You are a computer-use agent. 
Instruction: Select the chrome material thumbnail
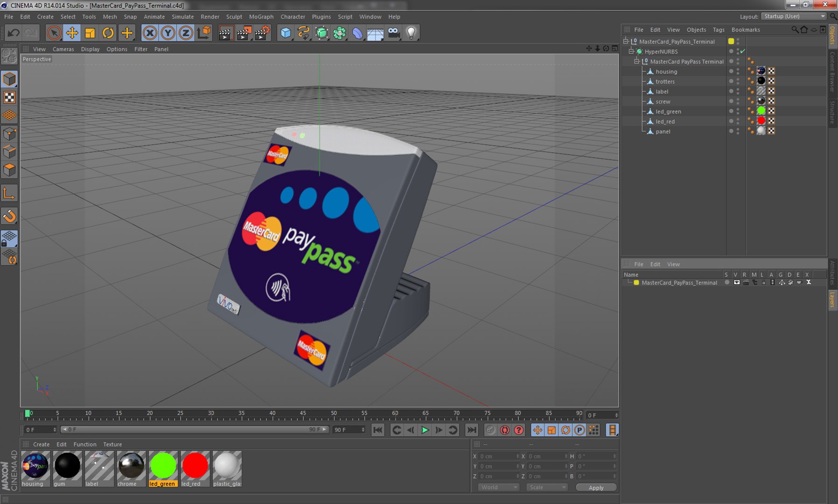pyautogui.click(x=131, y=469)
